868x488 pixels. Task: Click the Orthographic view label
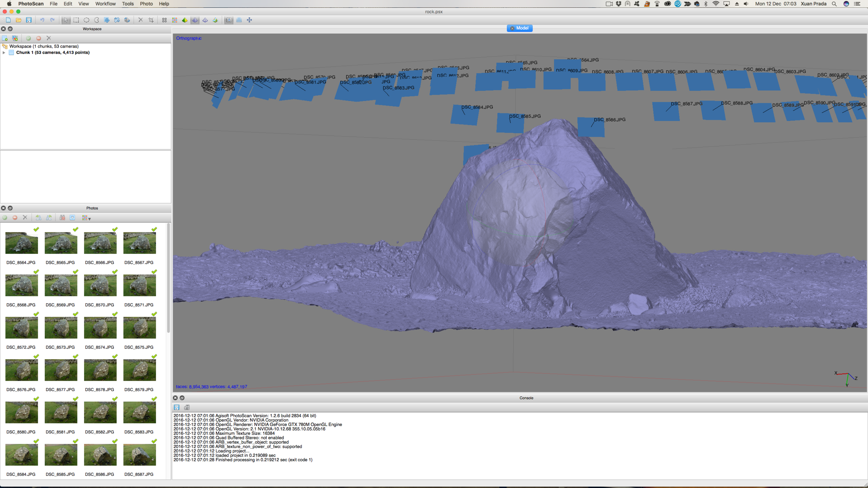pos(189,38)
